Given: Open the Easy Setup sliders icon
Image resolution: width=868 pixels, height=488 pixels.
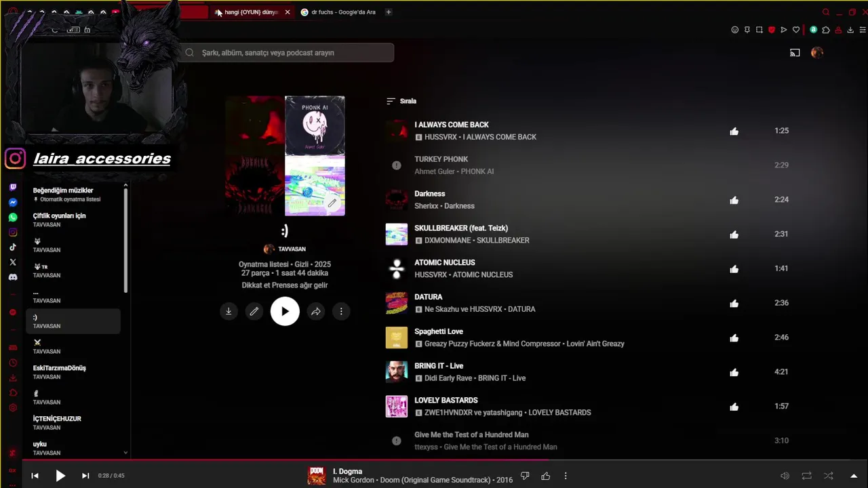Looking at the screenshot, I should click(x=863, y=30).
